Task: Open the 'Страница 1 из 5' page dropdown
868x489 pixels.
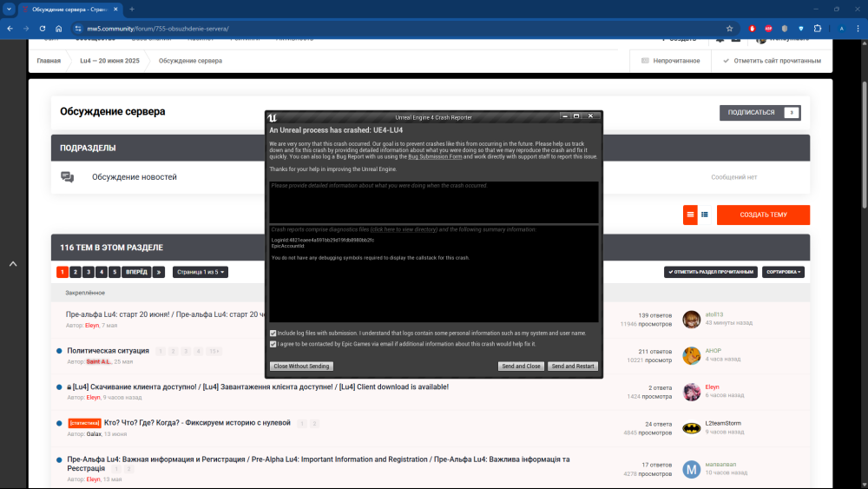Action: pyautogui.click(x=201, y=272)
